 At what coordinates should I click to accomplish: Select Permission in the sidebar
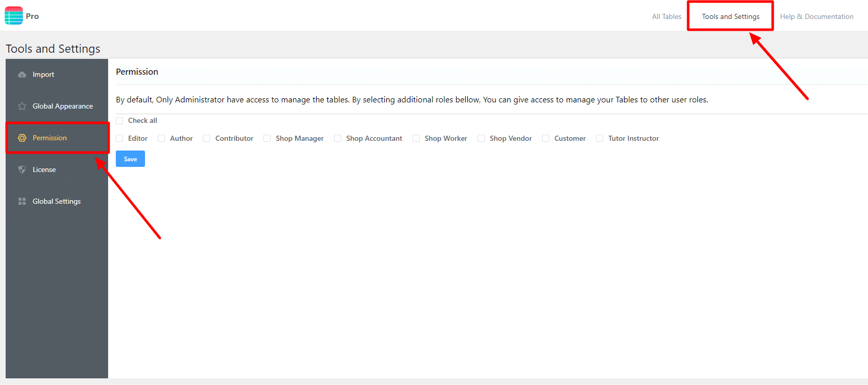click(57, 138)
